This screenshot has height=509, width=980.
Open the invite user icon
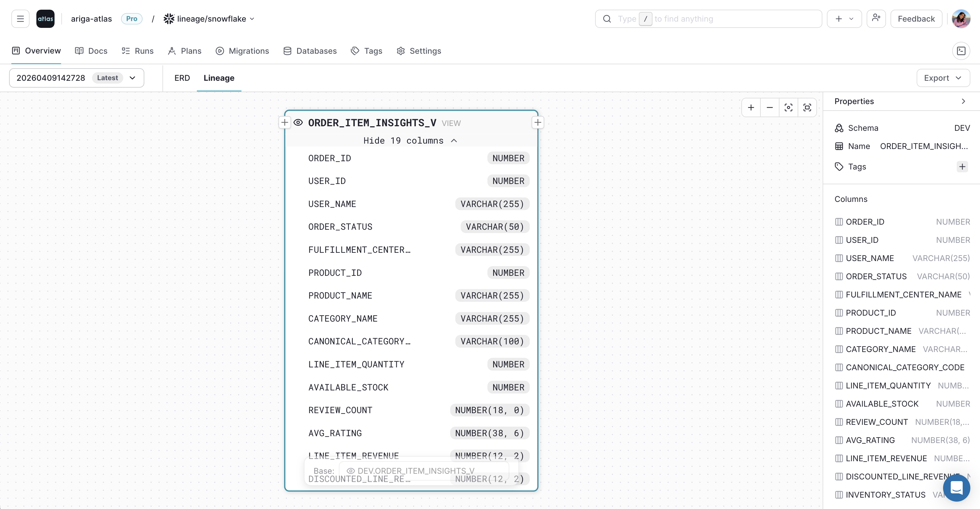(876, 18)
